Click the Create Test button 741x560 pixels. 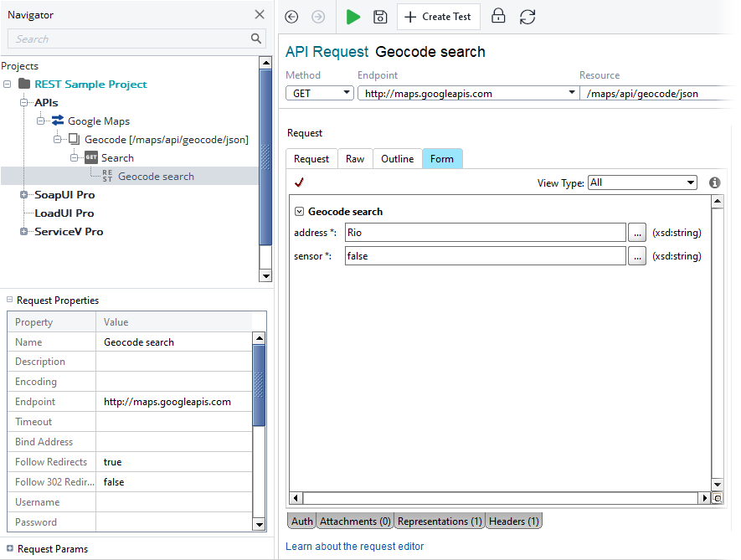point(439,17)
